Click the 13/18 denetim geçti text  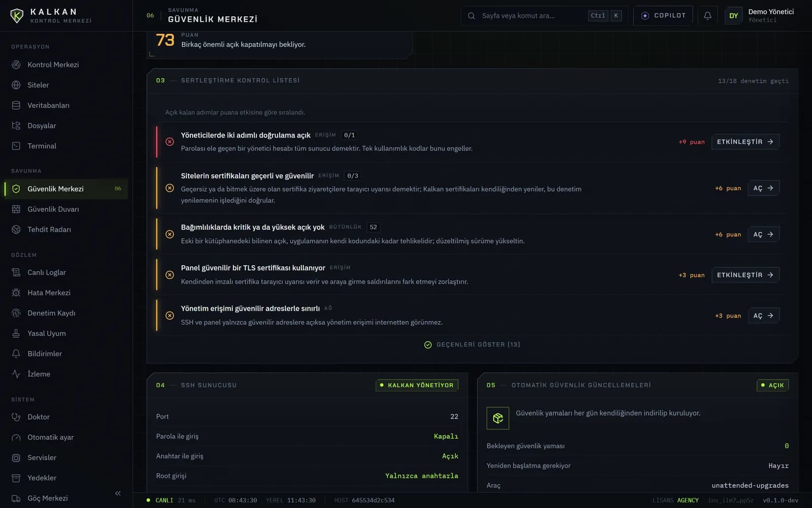pyautogui.click(x=753, y=81)
